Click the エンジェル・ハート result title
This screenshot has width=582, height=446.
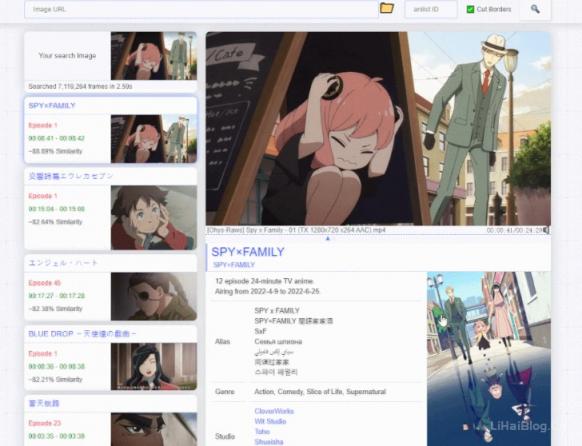pos(63,263)
